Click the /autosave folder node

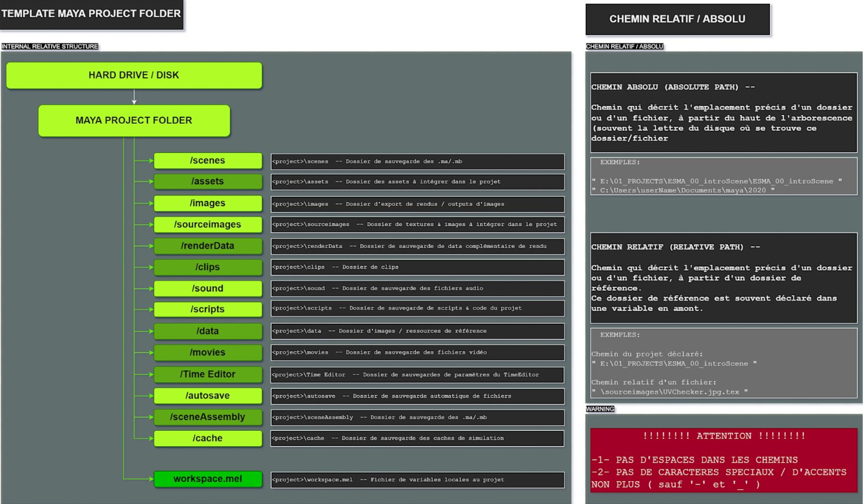coord(207,396)
